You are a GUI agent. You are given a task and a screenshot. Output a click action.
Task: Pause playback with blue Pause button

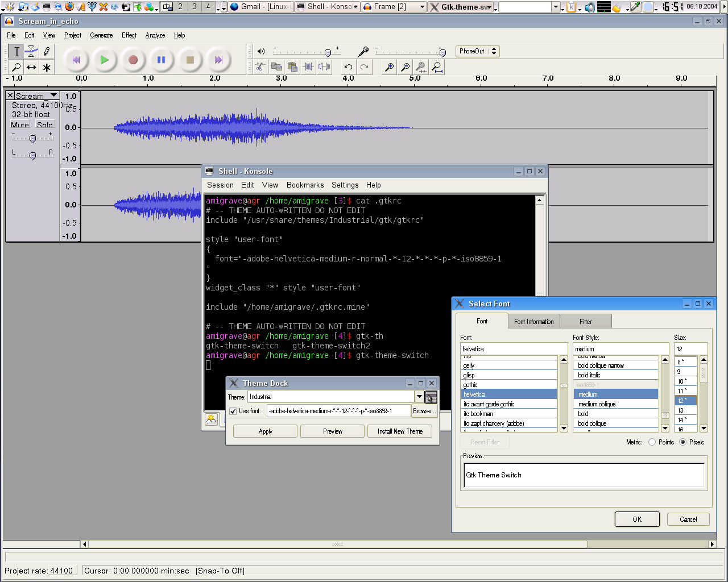pyautogui.click(x=162, y=60)
